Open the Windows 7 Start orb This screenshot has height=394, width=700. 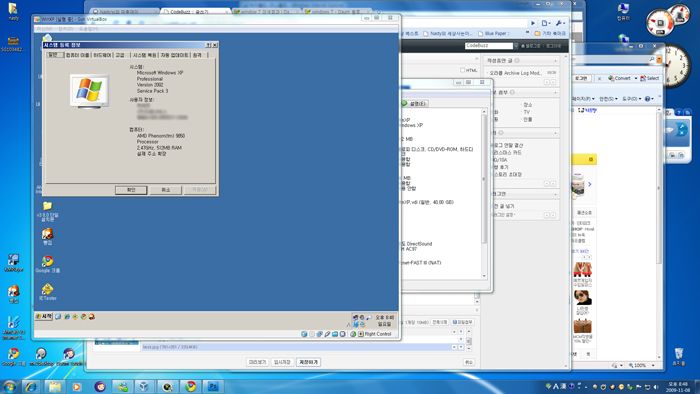(9, 386)
